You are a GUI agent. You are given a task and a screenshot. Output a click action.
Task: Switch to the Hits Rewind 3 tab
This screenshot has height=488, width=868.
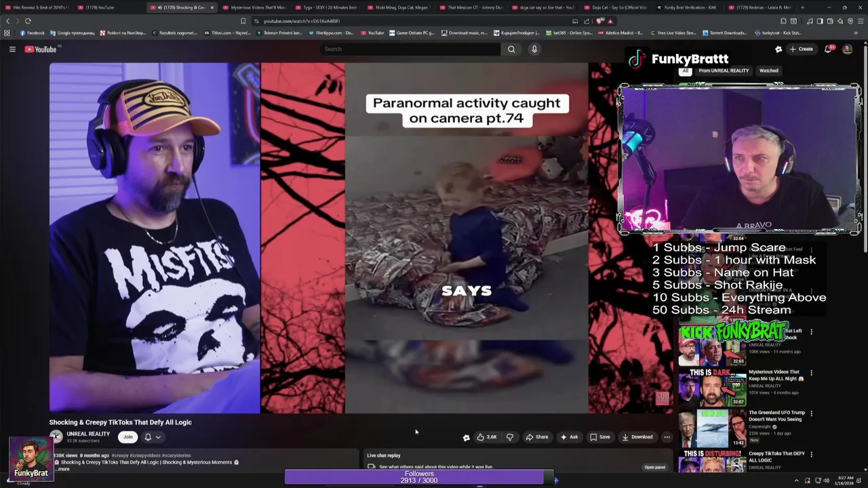[x=37, y=7]
